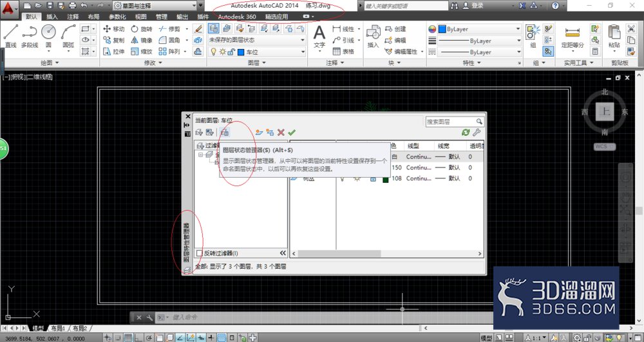The width and height of the screenshot is (644, 342).
Task: Click the WCS label under the view cube
Action: [x=604, y=147]
